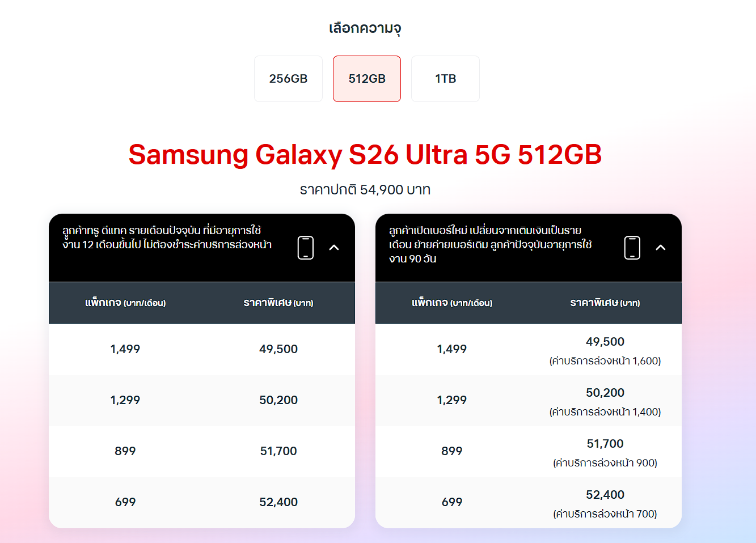Click the new-number customer header description text
756x543 pixels.
click(490, 244)
